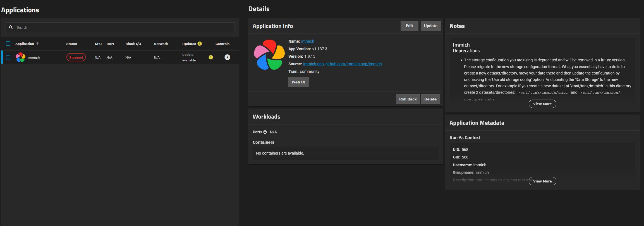Screen dimensions: 644x226
Task: Focus the Search applications field
Action: pyautogui.click(x=120, y=27)
